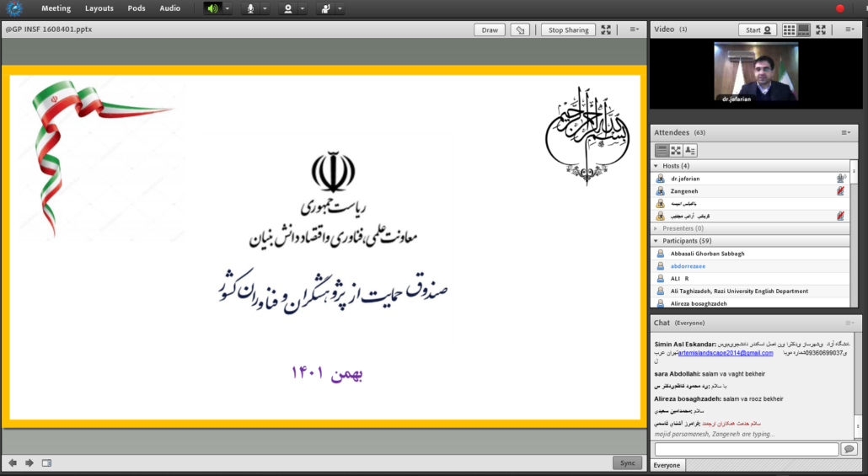The image size is (868, 476).
Task: Open the speaker options dropdown arrow
Action: coord(228,8)
